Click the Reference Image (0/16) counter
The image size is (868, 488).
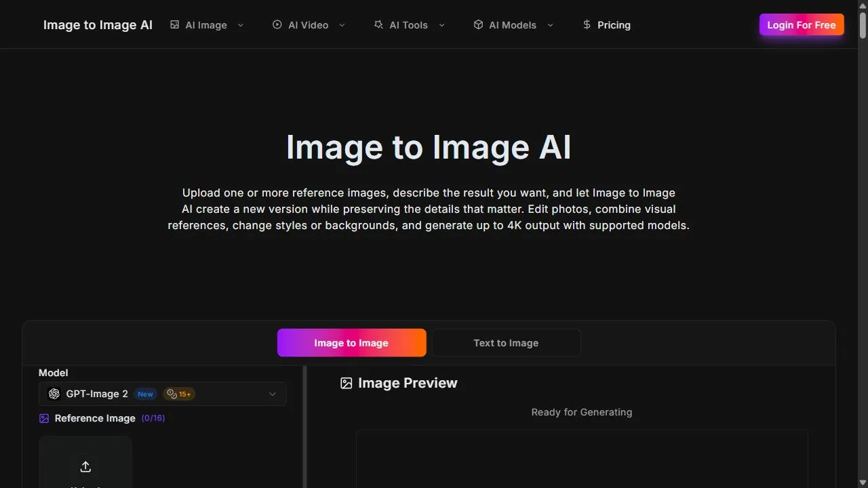(153, 418)
